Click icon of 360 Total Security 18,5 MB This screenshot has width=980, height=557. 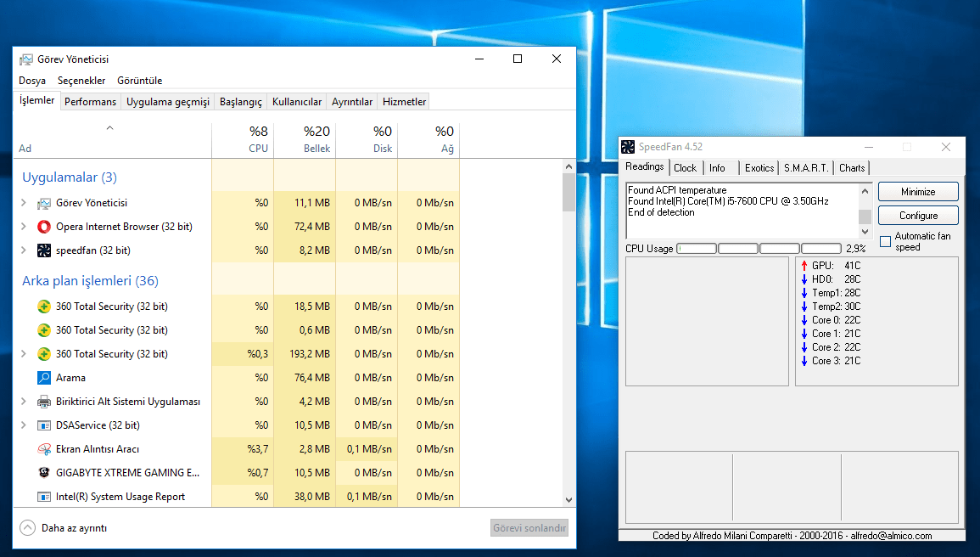(x=44, y=307)
